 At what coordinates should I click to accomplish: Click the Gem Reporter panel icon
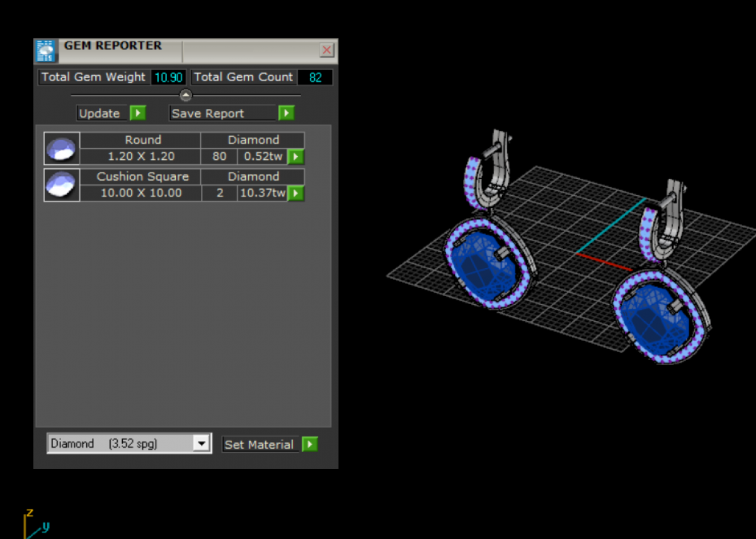point(45,50)
